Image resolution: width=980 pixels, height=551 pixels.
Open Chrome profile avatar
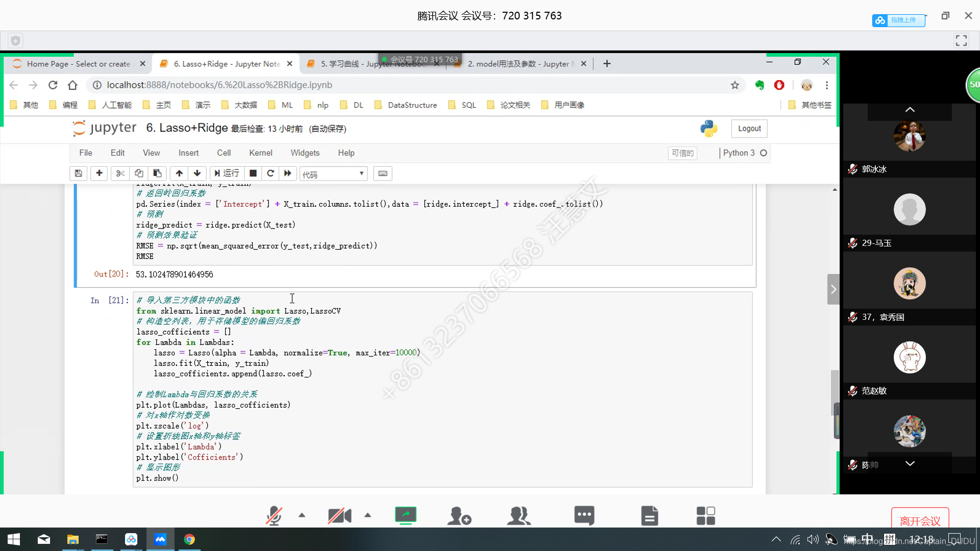click(x=806, y=85)
